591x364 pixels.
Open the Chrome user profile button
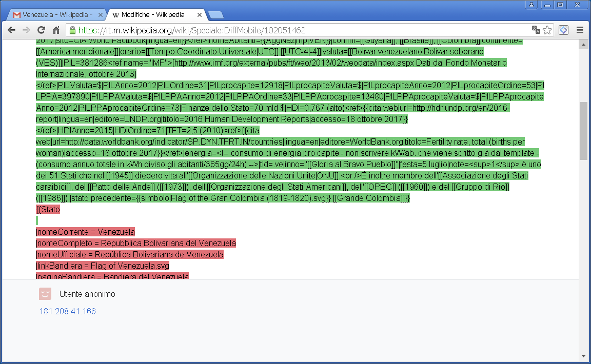pyautogui.click(x=531, y=5)
